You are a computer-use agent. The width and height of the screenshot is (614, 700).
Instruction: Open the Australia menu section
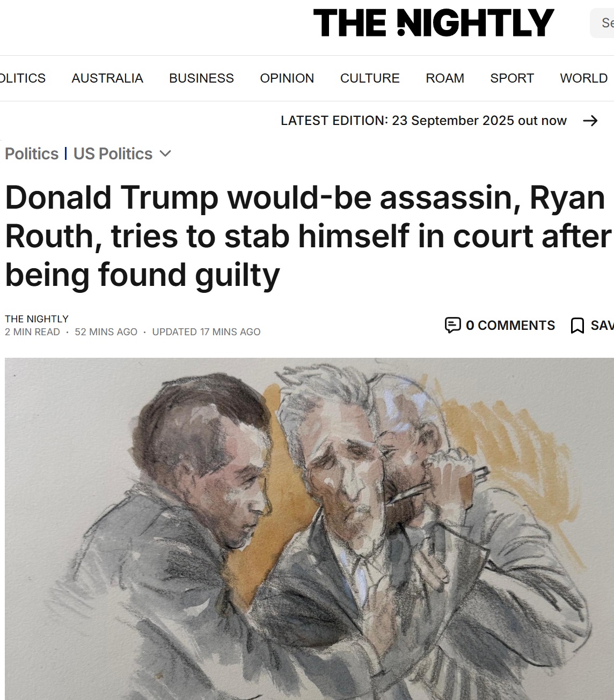pyautogui.click(x=107, y=78)
